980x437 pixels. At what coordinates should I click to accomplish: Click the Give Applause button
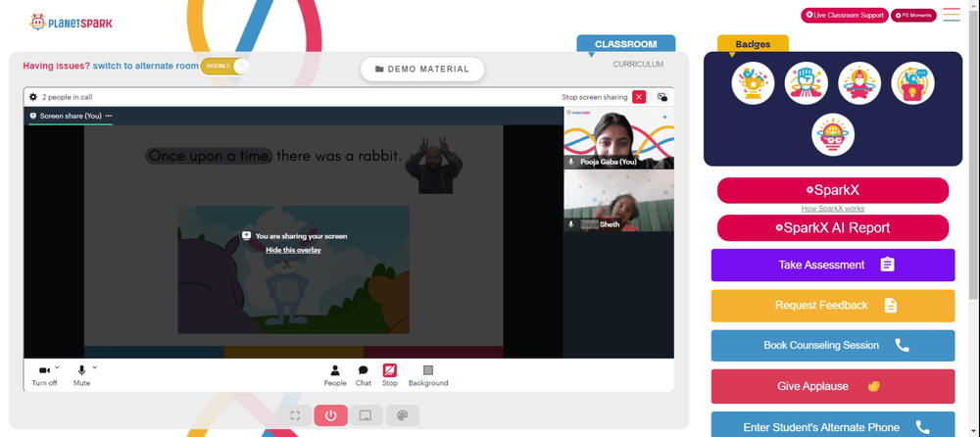[832, 386]
